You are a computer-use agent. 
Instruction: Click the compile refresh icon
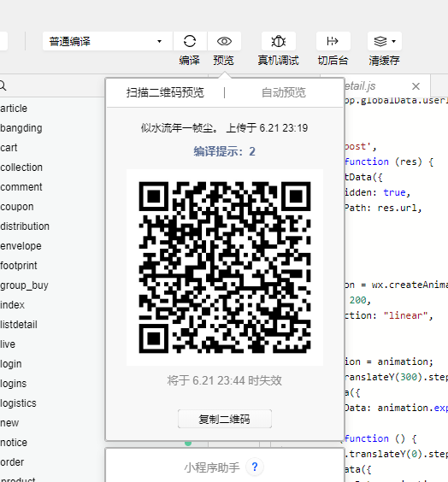(x=190, y=41)
